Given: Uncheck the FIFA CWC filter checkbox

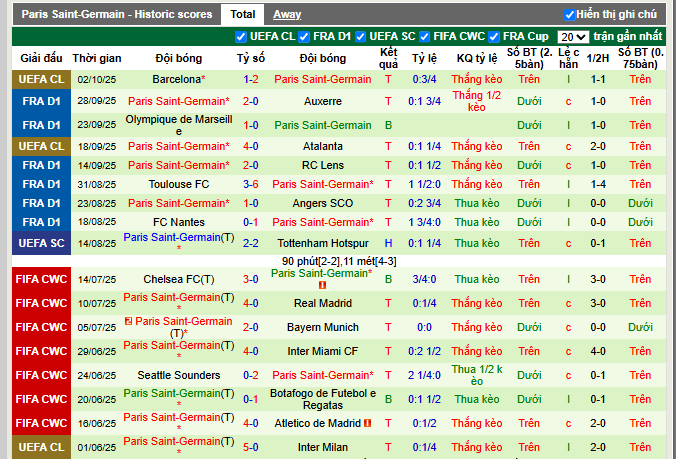Looking at the screenshot, I should tap(424, 37).
